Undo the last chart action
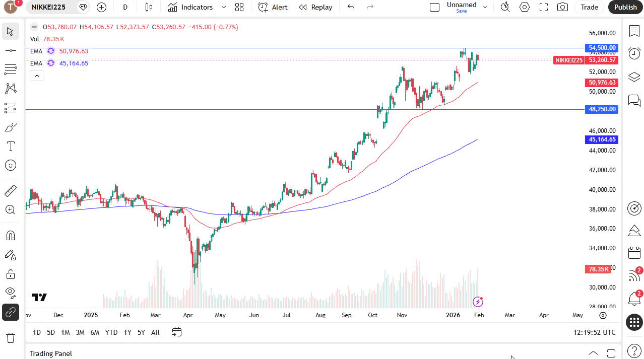Viewport: 644px width, 359px height. [351, 7]
